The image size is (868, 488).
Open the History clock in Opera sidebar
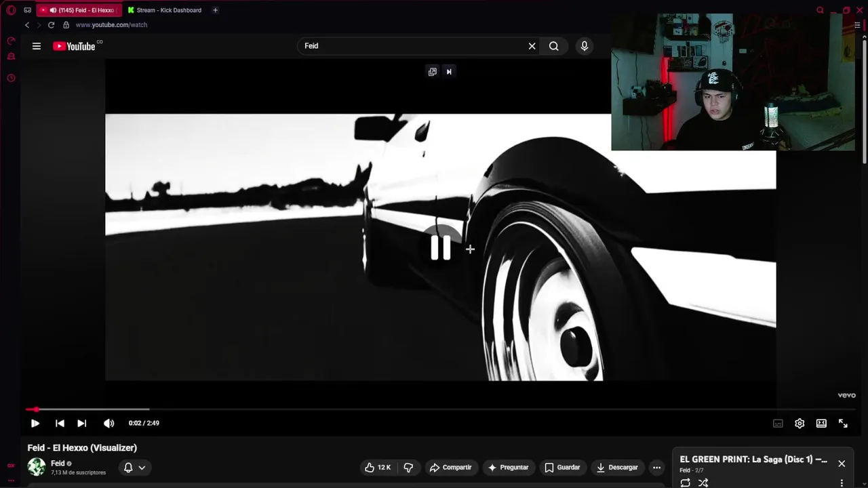[x=11, y=78]
